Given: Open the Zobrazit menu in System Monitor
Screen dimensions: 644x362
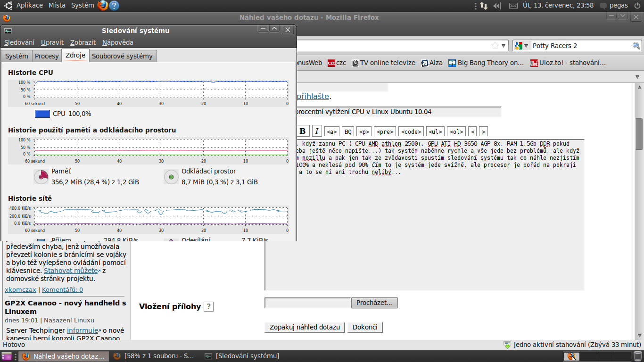Looking at the screenshot, I should 83,42.
